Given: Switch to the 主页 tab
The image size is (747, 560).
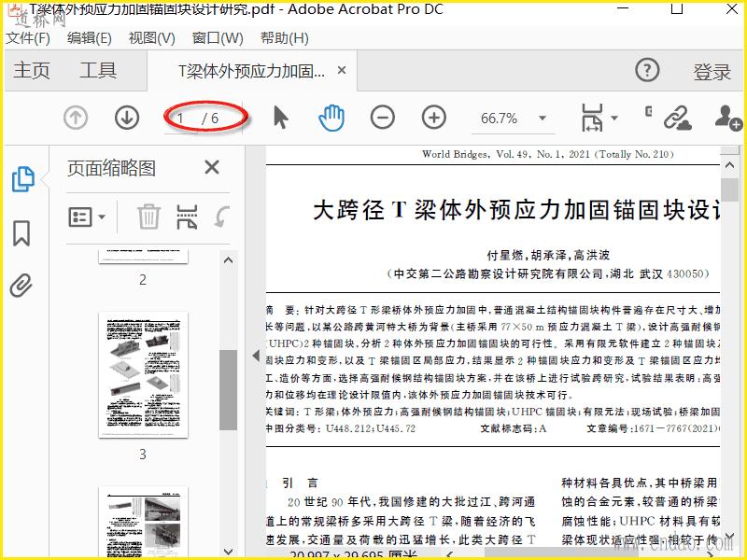Looking at the screenshot, I should click(32, 71).
